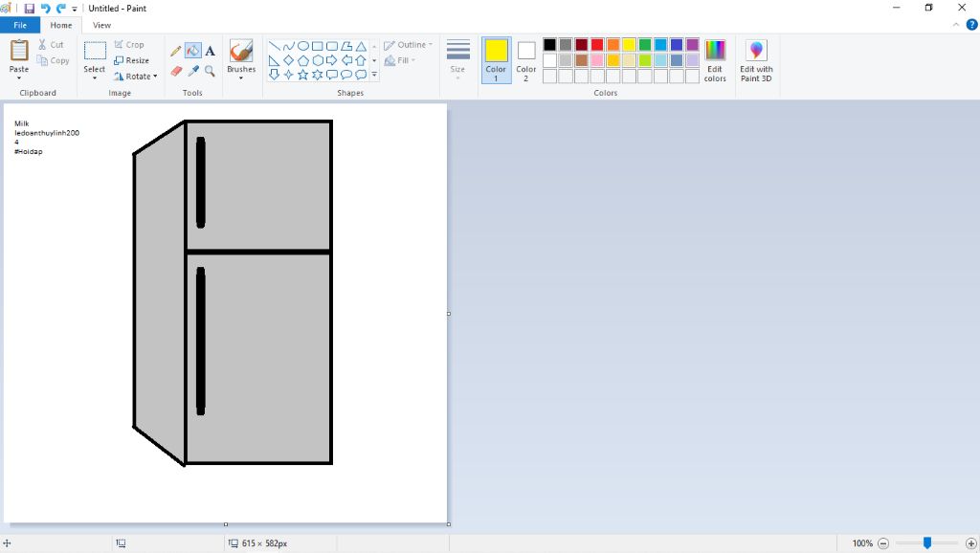Choose the Diamond shape
The height and width of the screenshot is (553, 980).
pos(289,60)
